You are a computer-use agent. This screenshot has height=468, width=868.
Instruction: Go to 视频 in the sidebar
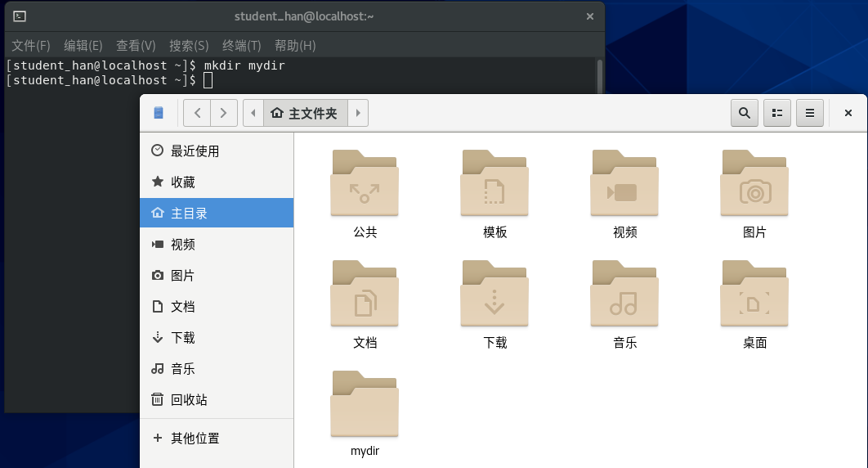click(x=217, y=245)
